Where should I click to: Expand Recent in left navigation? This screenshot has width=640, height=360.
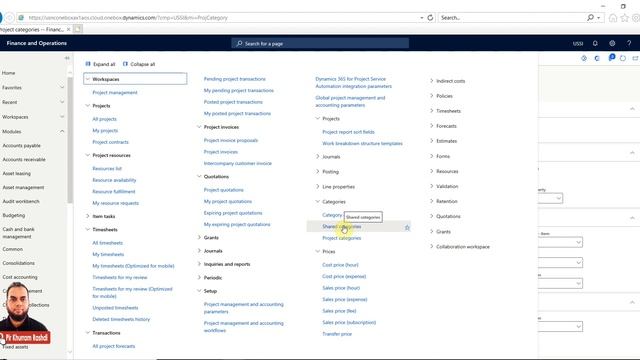pyautogui.click(x=62, y=102)
